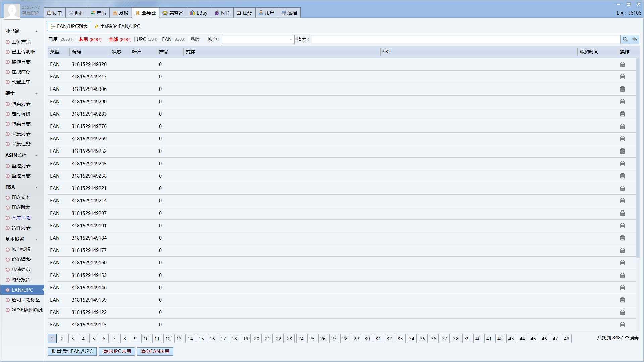Click 批量添加EAN/UPC button

(x=72, y=351)
